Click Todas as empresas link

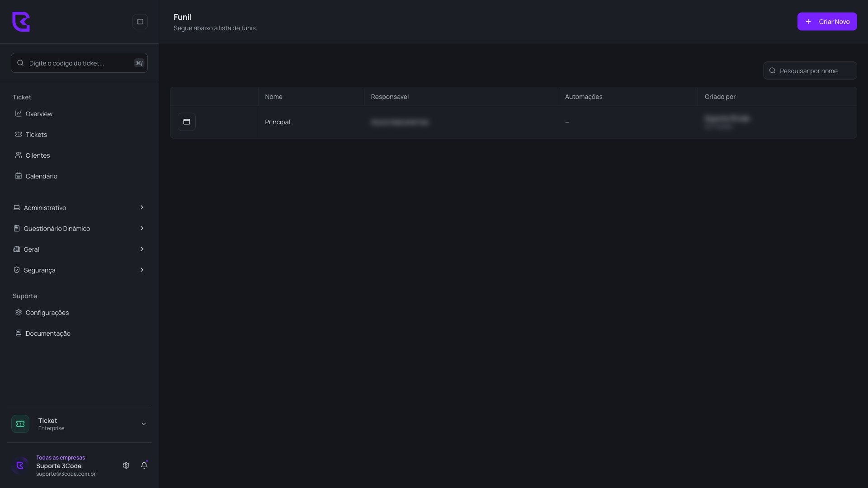61,458
